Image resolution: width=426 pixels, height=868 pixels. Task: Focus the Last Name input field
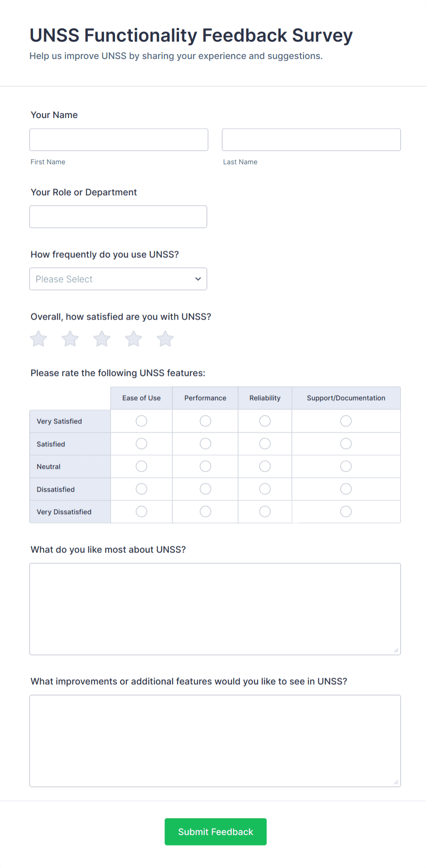[x=311, y=140]
